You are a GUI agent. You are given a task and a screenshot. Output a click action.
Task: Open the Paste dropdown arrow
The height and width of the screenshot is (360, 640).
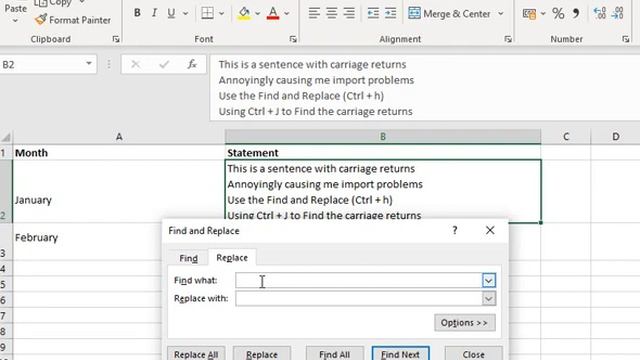click(x=15, y=20)
